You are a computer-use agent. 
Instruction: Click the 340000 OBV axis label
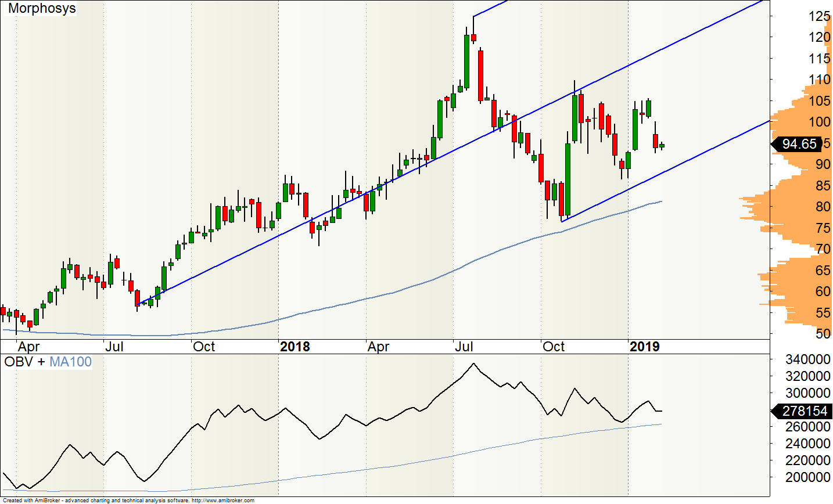coord(807,359)
